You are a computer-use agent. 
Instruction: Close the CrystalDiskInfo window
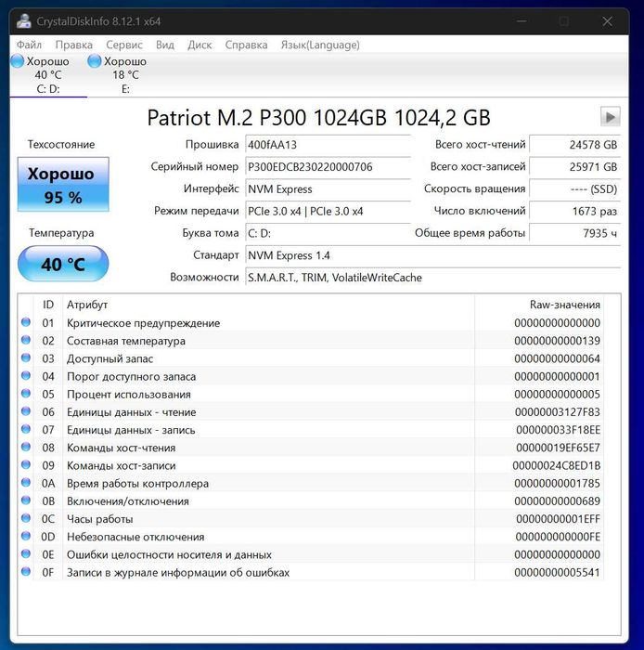pyautogui.click(x=607, y=21)
